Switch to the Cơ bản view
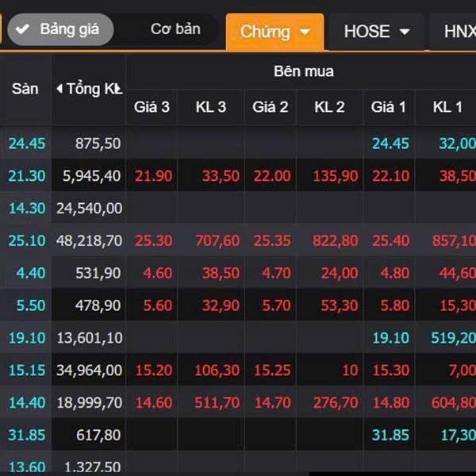The image size is (476, 476). coord(175,29)
